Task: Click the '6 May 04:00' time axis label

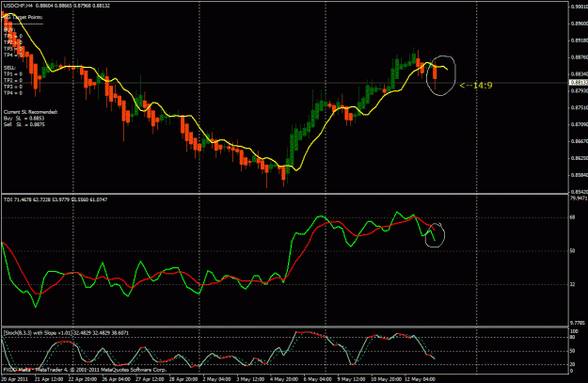Action: coord(318,379)
